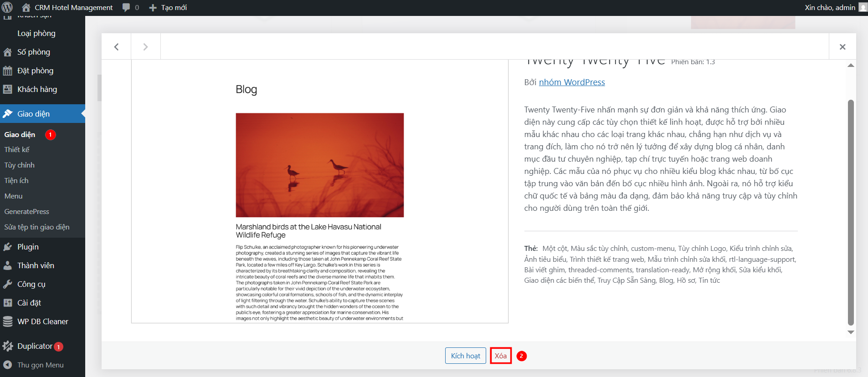The image size is (868, 377).
Task: Open the WordPress logo menu
Action: pos(7,7)
